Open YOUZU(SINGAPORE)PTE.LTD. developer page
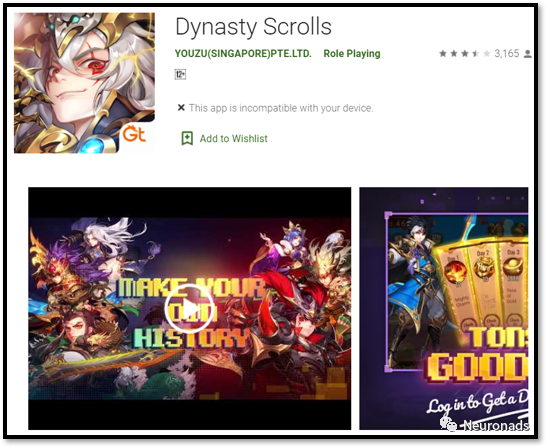 tap(243, 54)
